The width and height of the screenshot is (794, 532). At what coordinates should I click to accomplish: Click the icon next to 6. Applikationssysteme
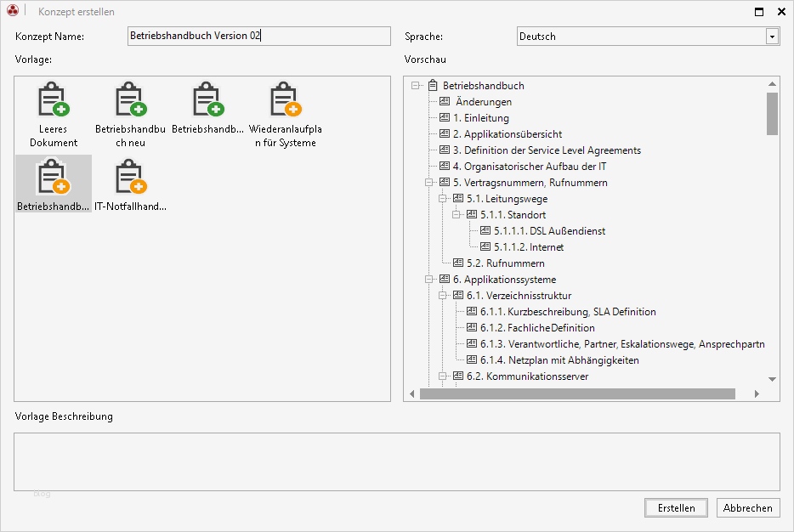click(445, 280)
